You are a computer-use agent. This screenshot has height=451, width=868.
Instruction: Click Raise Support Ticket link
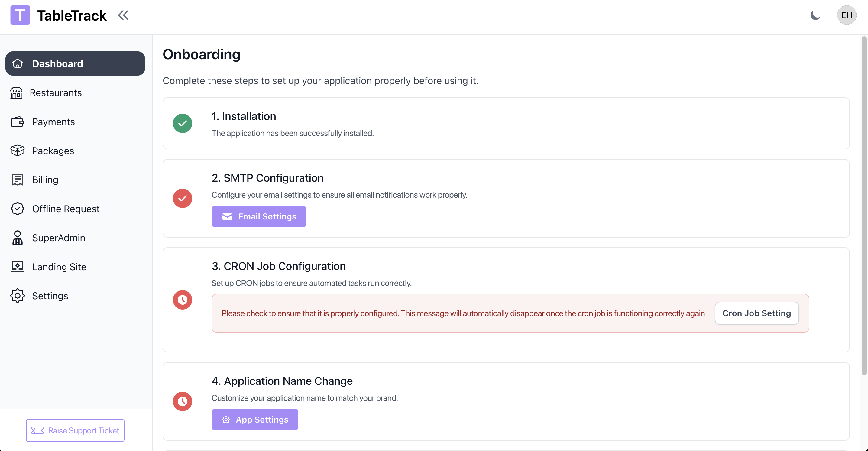75,430
